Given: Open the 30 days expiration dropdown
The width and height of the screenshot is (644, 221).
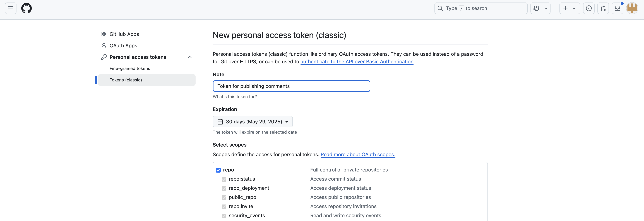Looking at the screenshot, I should click(x=253, y=122).
